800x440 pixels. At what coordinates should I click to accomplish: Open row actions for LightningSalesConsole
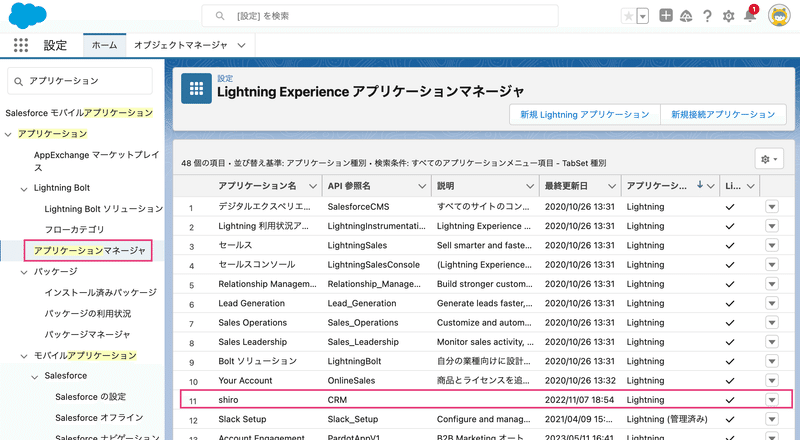(772, 264)
